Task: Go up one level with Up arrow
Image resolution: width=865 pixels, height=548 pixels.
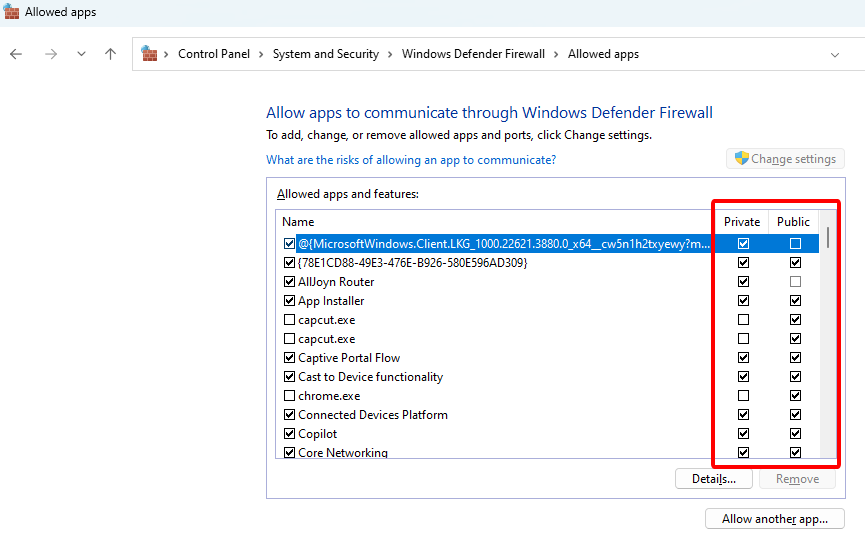Action: (110, 54)
